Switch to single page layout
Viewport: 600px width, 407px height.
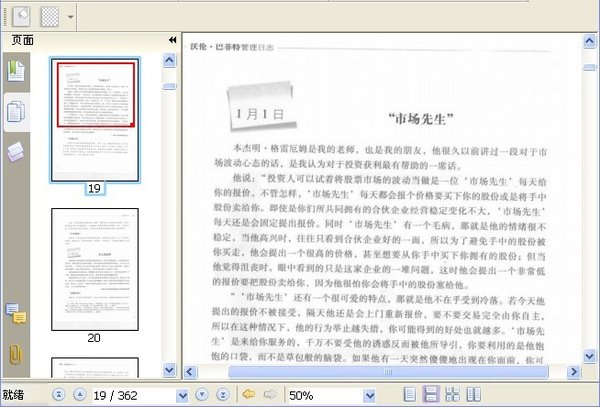409,394
